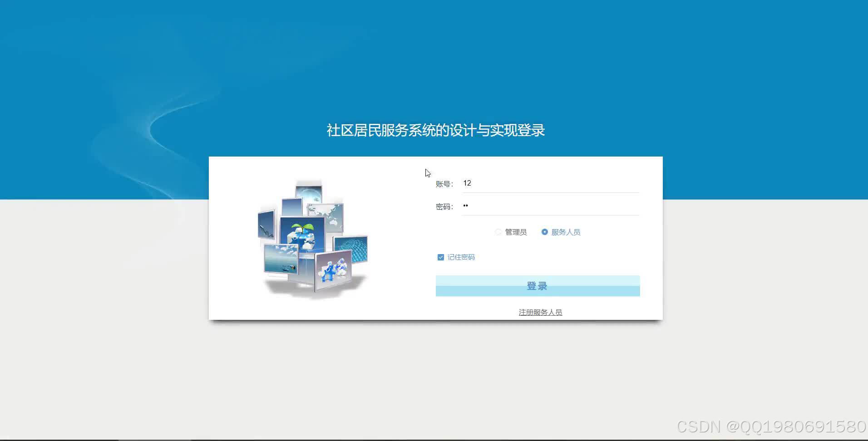This screenshot has height=441, width=868.
Task: Click the system title text at the top
Action: 435,131
